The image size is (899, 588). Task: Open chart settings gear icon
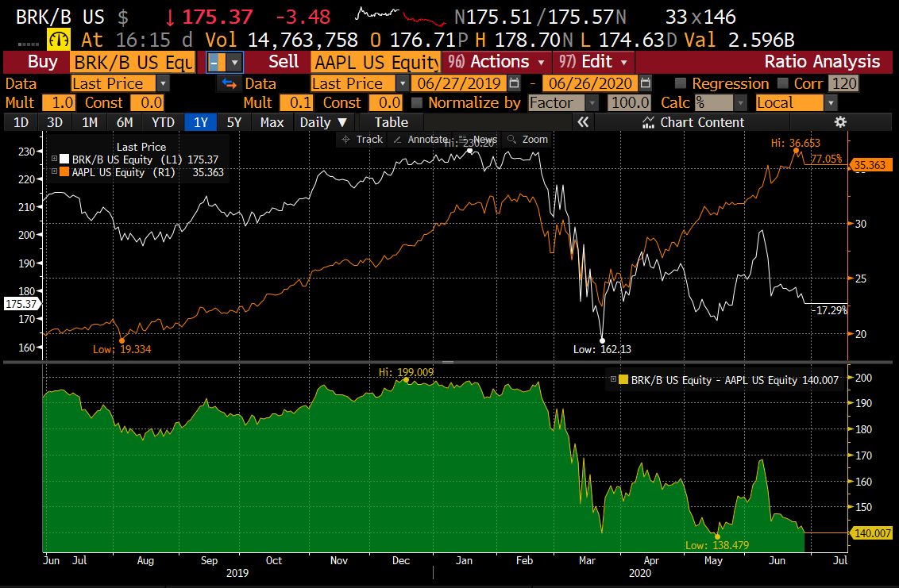(840, 122)
